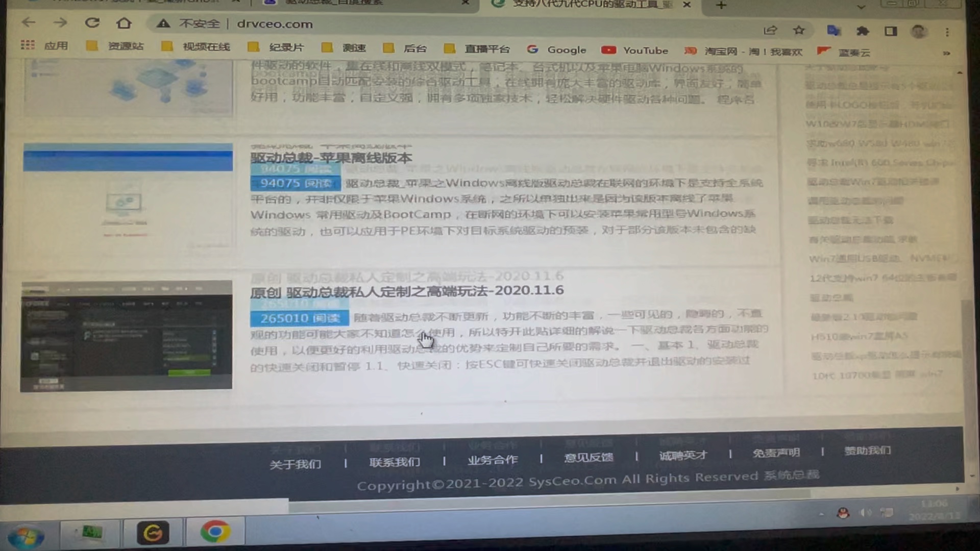Screen dimensions: 980x551
Task: Open Chrome three-dot menu
Action: (x=947, y=32)
